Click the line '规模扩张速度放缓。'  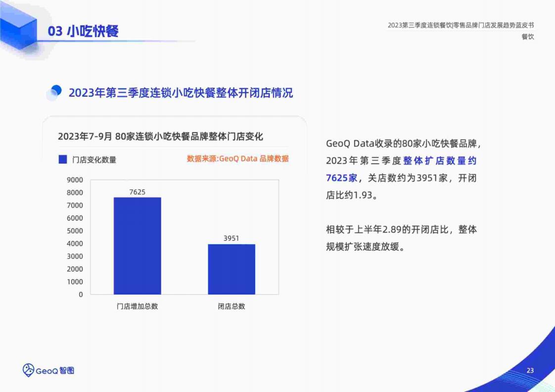(365, 247)
